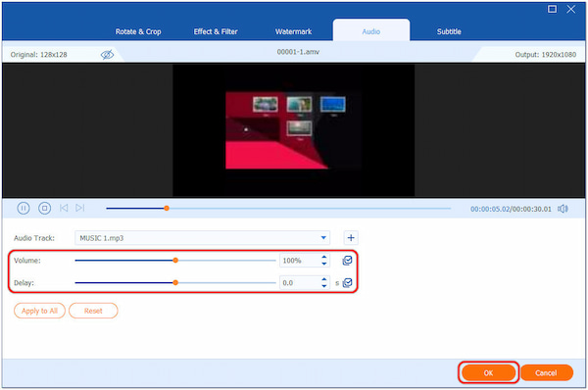This screenshot has width=588, height=390.
Task: Jump to previous frame
Action: (x=64, y=208)
